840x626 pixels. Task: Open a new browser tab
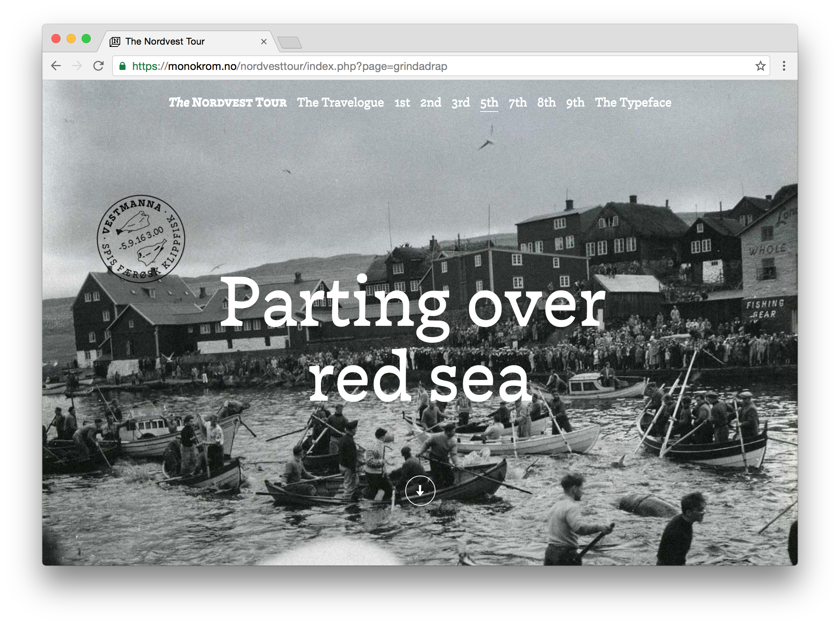(290, 42)
